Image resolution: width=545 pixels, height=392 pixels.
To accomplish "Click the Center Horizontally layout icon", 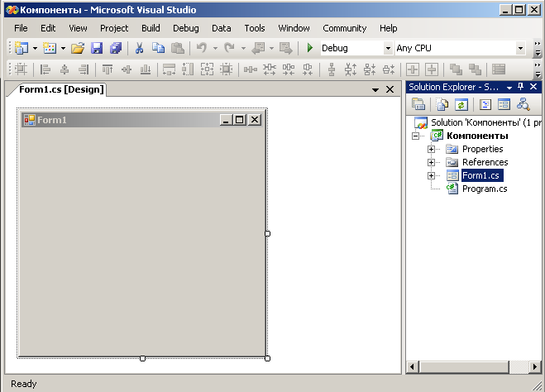I will click(x=413, y=69).
